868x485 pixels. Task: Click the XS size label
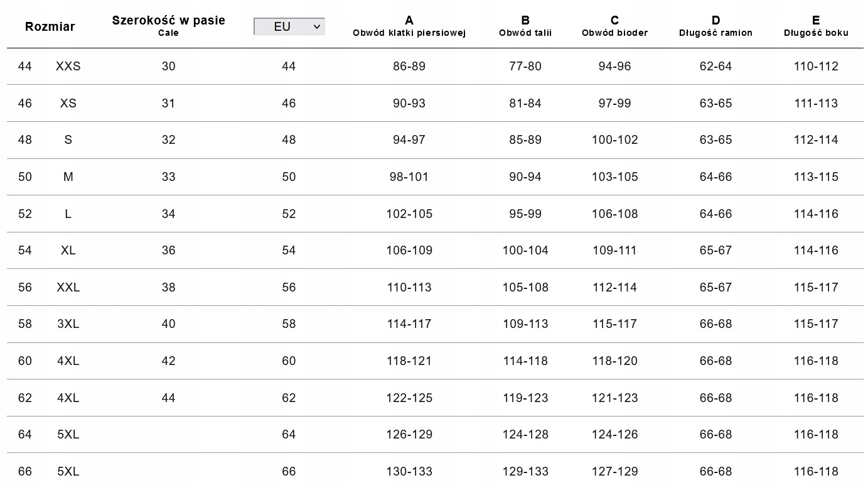(68, 103)
